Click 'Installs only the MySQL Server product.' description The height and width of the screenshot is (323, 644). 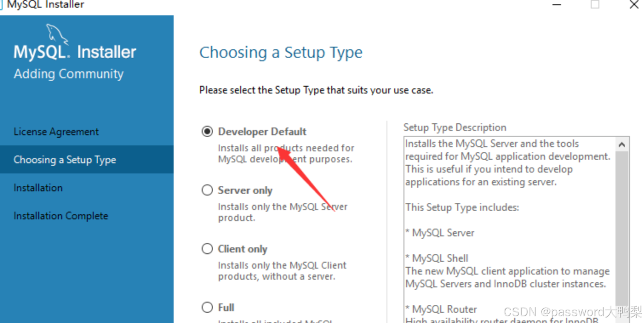[283, 212]
